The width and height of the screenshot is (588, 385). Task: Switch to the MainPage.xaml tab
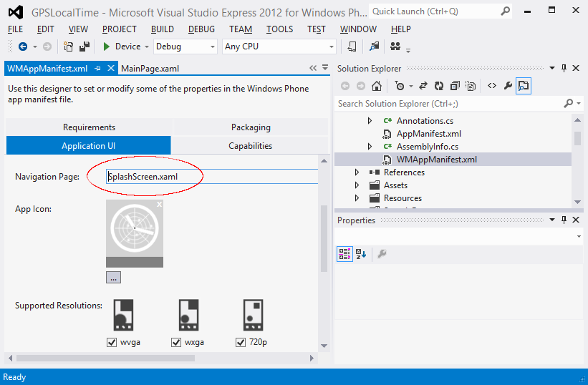pos(150,69)
